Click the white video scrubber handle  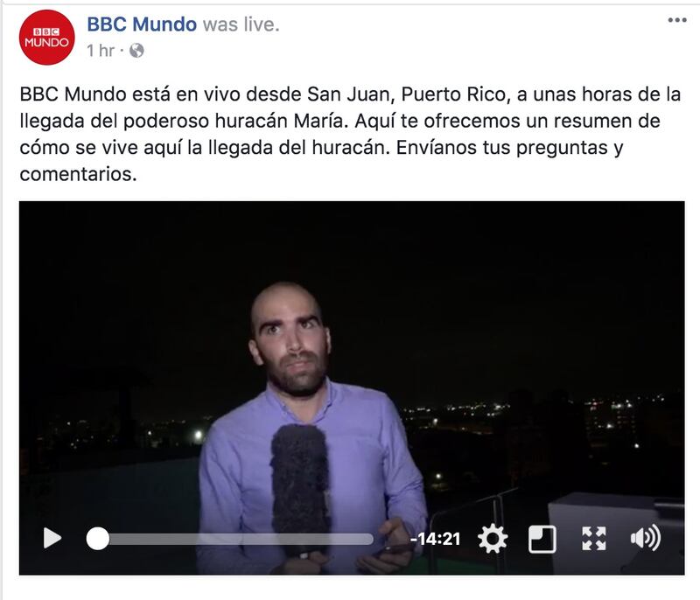point(98,539)
